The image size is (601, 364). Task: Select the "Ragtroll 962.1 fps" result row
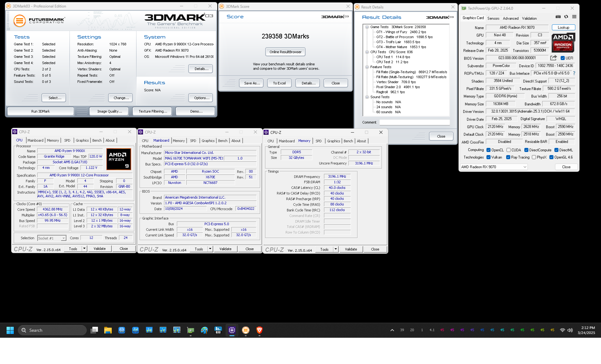click(390, 92)
